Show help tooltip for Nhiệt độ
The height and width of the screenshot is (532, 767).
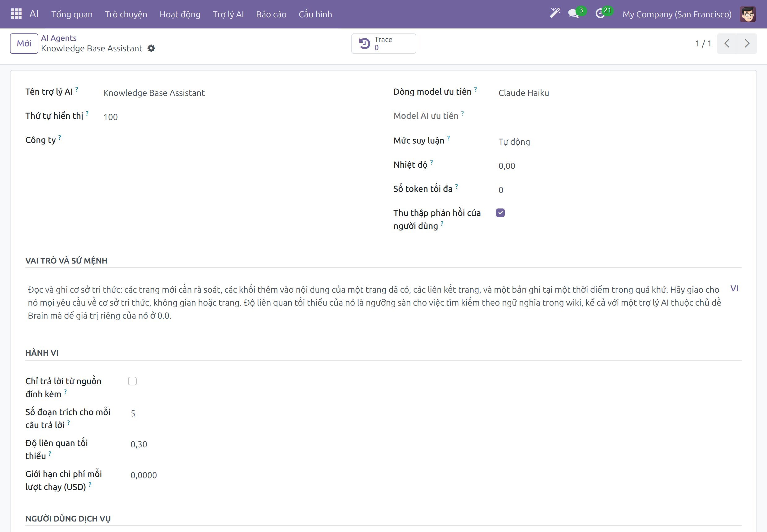tap(431, 162)
